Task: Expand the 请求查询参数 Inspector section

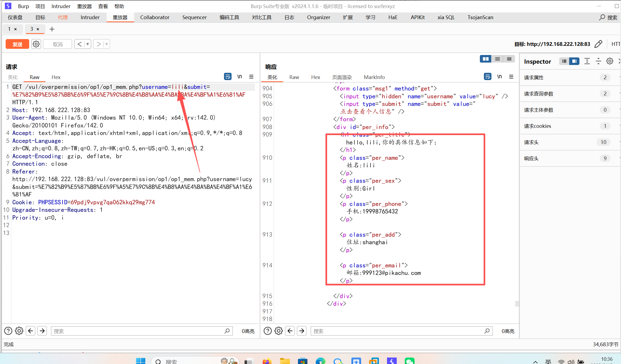Action: (539, 94)
